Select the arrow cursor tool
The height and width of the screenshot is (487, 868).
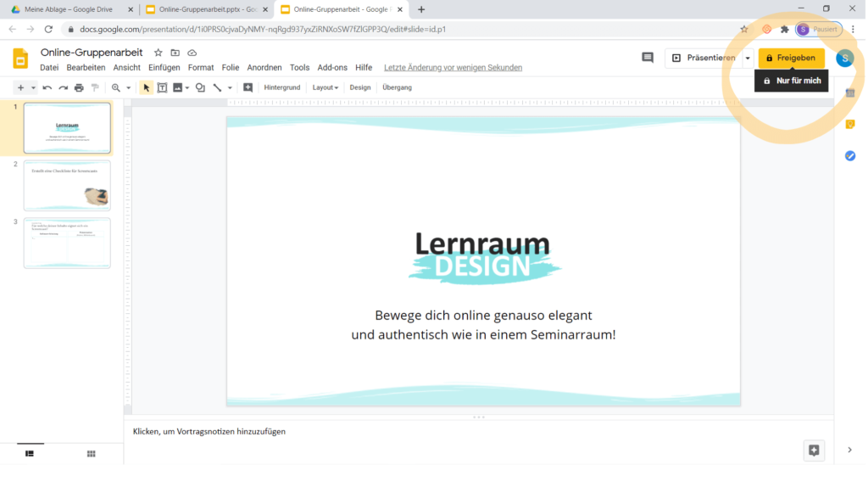point(146,87)
